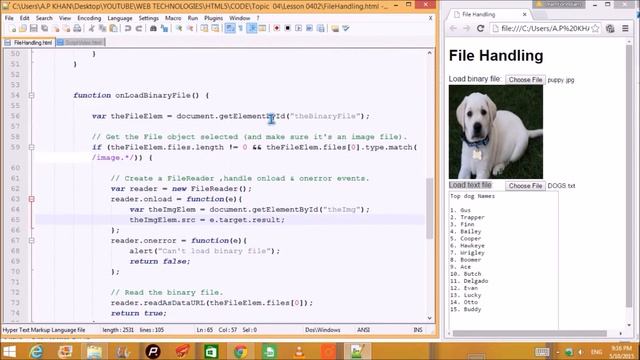Click inside the Top dog Names textarea

coord(504,260)
